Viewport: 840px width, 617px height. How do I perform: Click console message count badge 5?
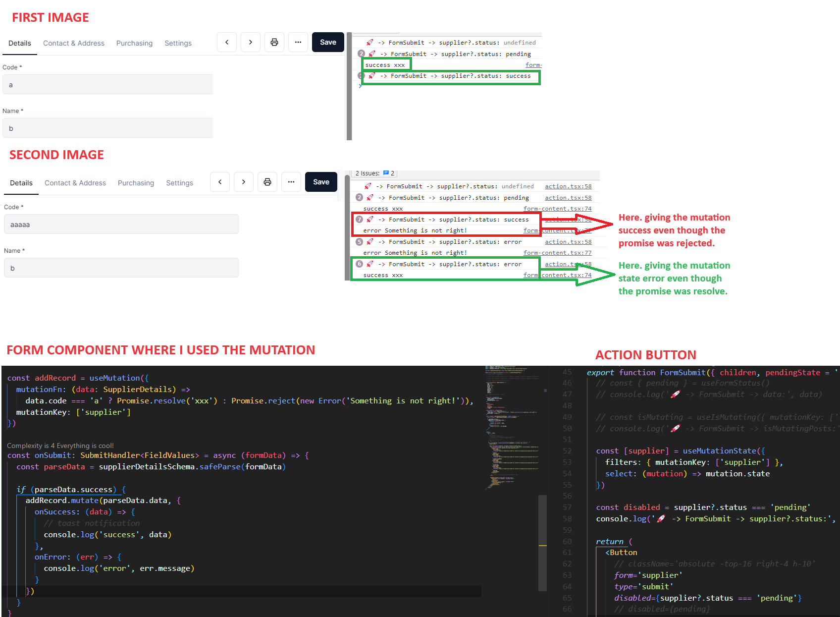click(360, 242)
